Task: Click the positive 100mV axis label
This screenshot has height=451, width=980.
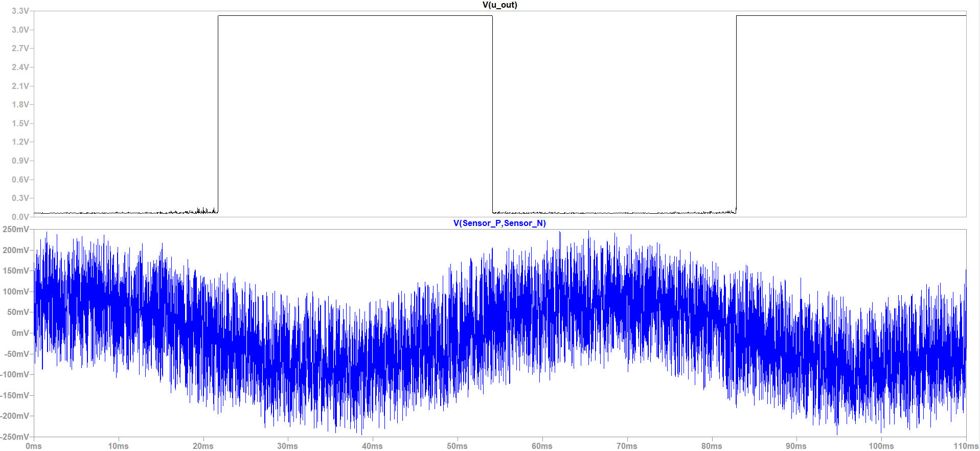Action: click(x=16, y=291)
